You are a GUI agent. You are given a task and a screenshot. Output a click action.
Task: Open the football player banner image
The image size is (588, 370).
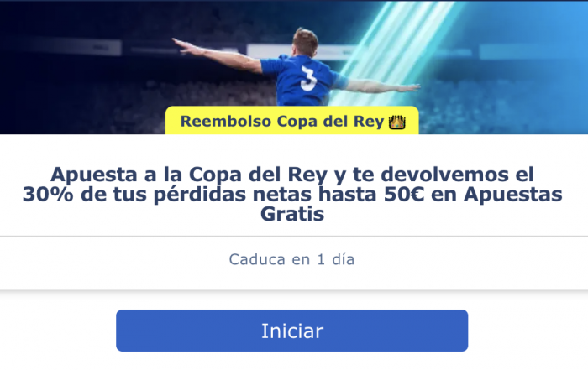(x=294, y=67)
